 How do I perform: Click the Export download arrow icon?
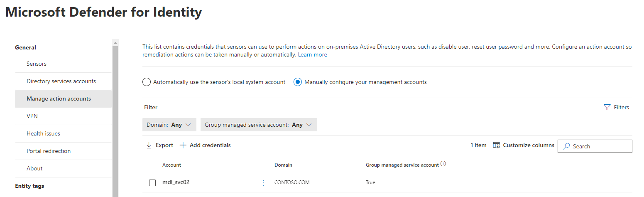click(x=149, y=145)
